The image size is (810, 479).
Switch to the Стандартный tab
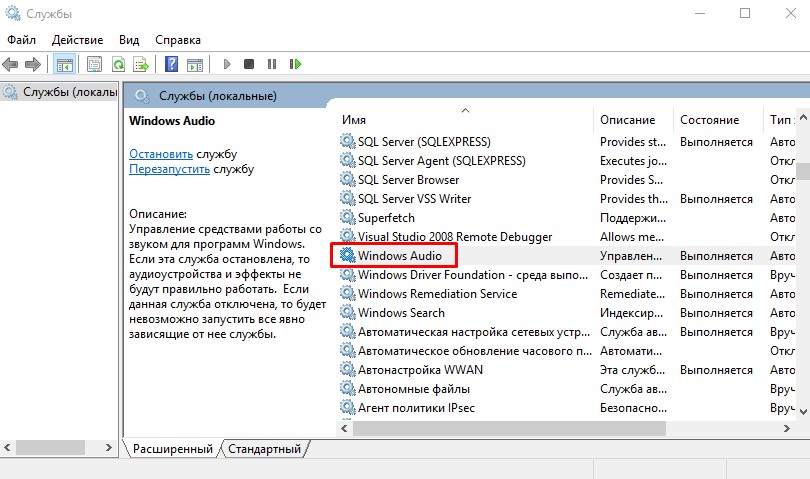[x=264, y=449]
